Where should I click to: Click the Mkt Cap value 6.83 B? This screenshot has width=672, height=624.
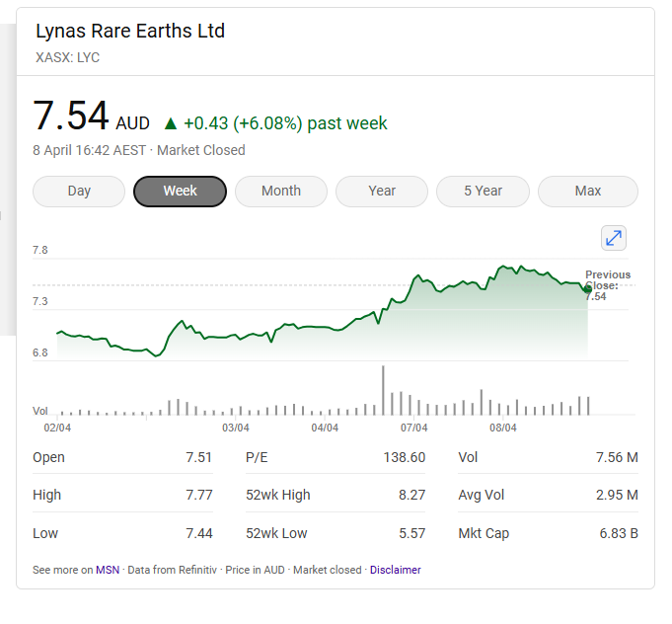pyautogui.click(x=619, y=533)
